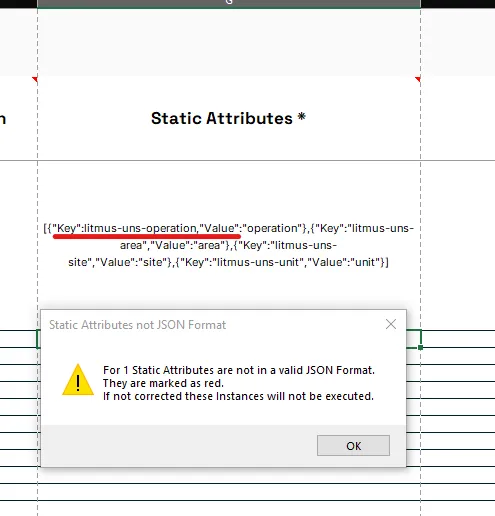Image resolution: width=495 pixels, height=516 pixels.
Task: Select the empty column G cell below the dialog
Action: (x=229, y=492)
